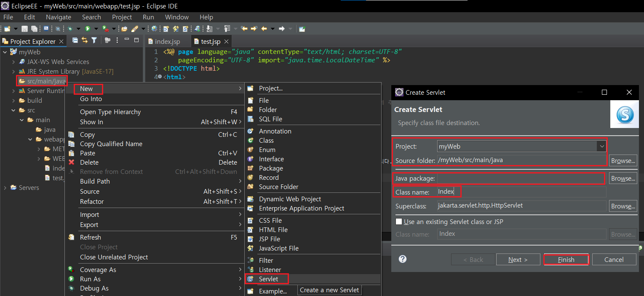
Task: Check Use an existing Servlet class or JSP
Action: tap(399, 222)
